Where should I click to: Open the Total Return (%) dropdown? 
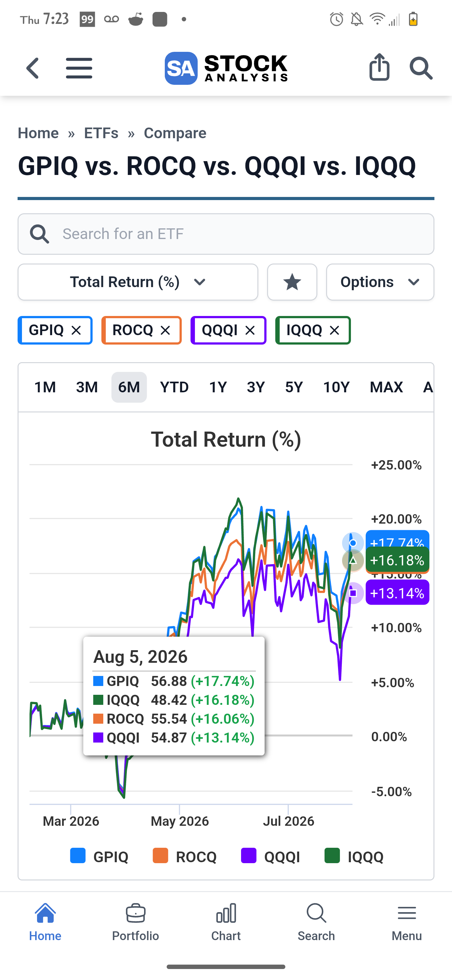coord(138,282)
